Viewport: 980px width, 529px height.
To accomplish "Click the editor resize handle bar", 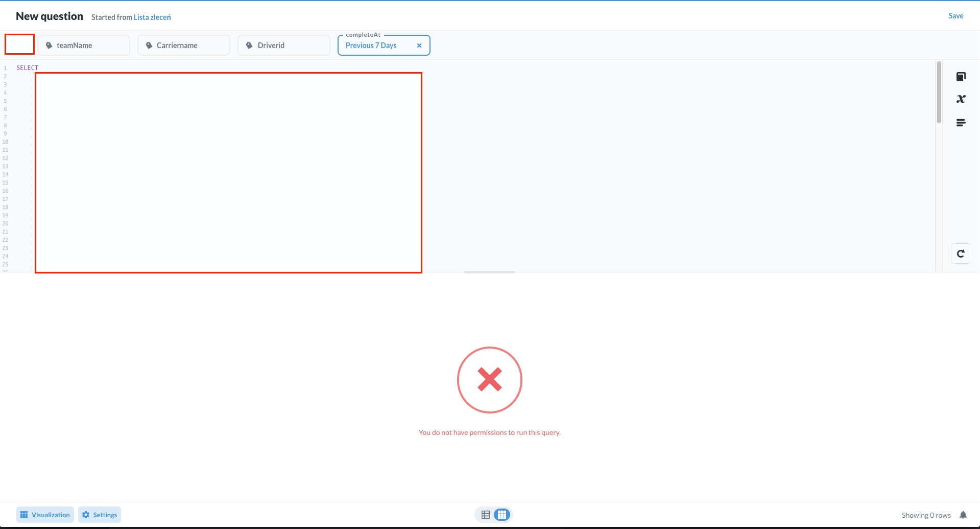I will 490,272.
